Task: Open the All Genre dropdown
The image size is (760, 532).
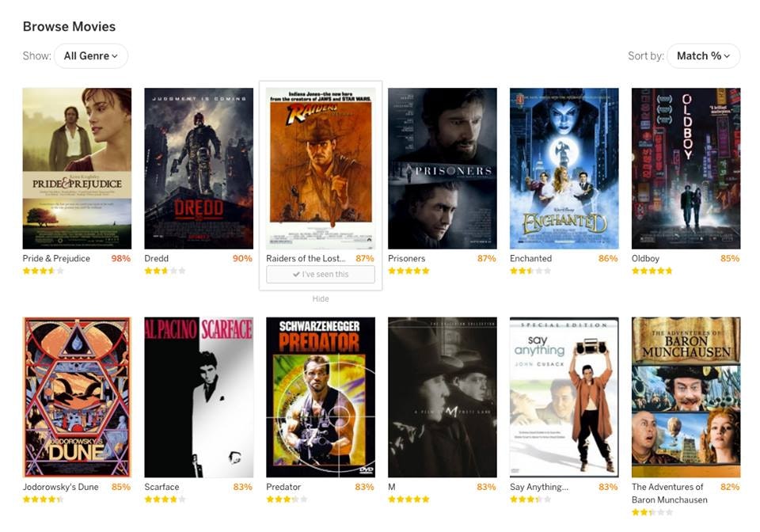Action: 91,55
